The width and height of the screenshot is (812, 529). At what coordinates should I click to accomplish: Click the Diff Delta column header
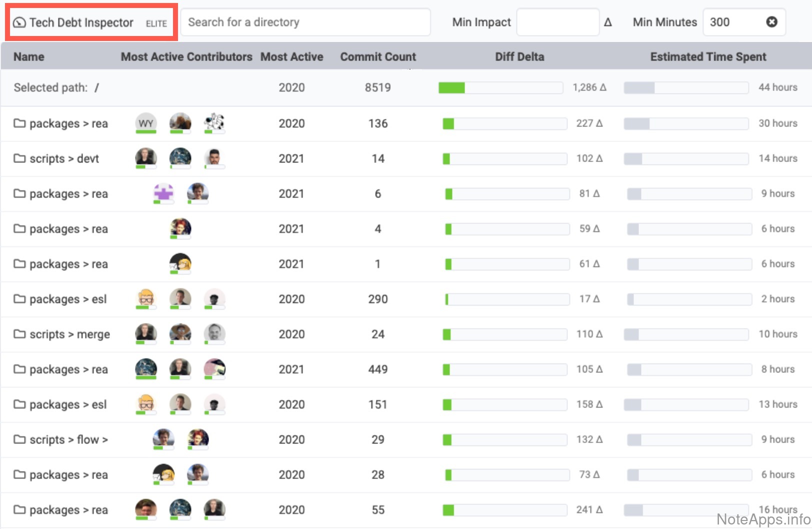(519, 57)
